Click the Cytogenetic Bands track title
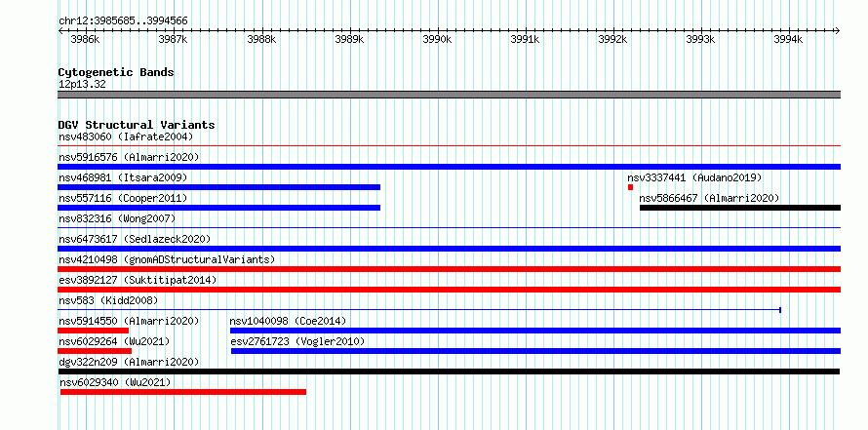868x430 pixels. 116,72
